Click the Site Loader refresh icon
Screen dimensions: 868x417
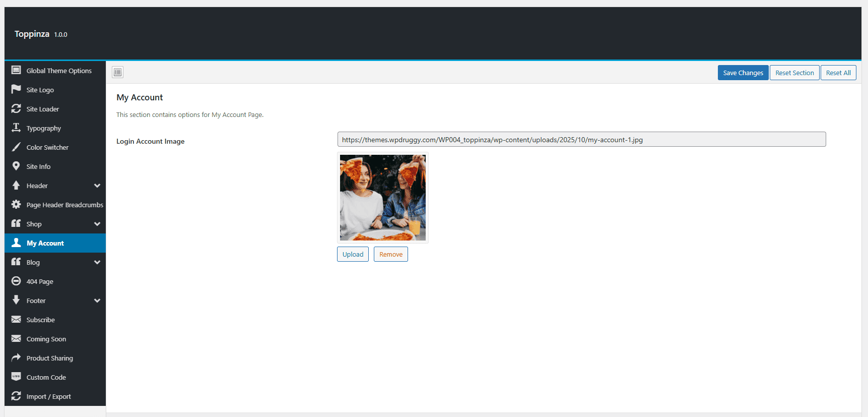click(x=16, y=108)
